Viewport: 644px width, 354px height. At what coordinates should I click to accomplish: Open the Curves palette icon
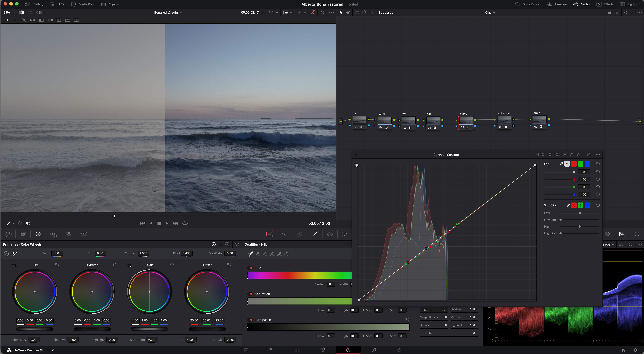[x=270, y=234]
